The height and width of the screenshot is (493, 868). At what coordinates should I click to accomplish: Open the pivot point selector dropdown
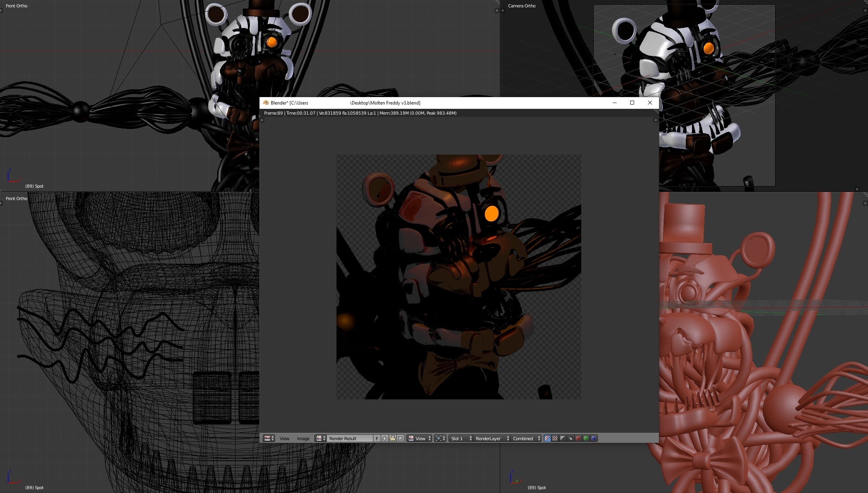[440, 438]
